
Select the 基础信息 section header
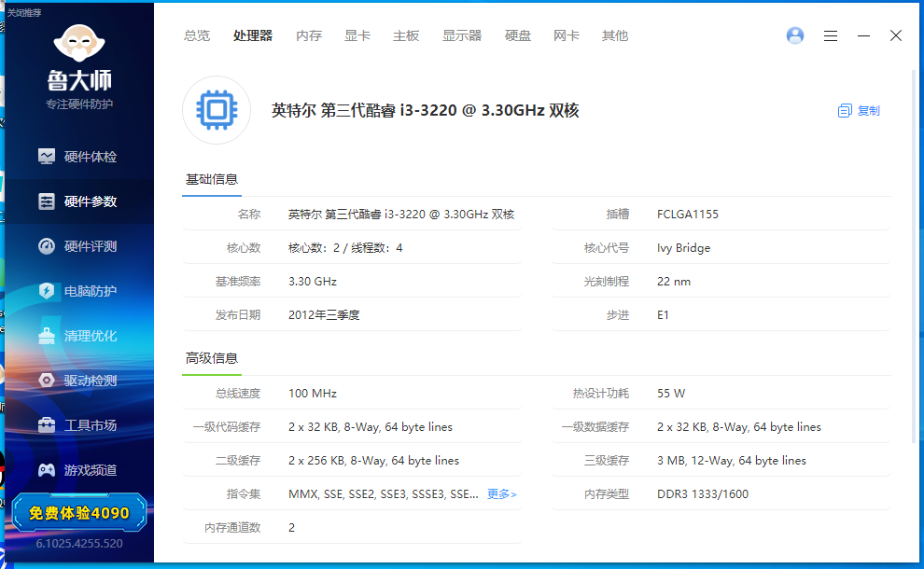[212, 180]
